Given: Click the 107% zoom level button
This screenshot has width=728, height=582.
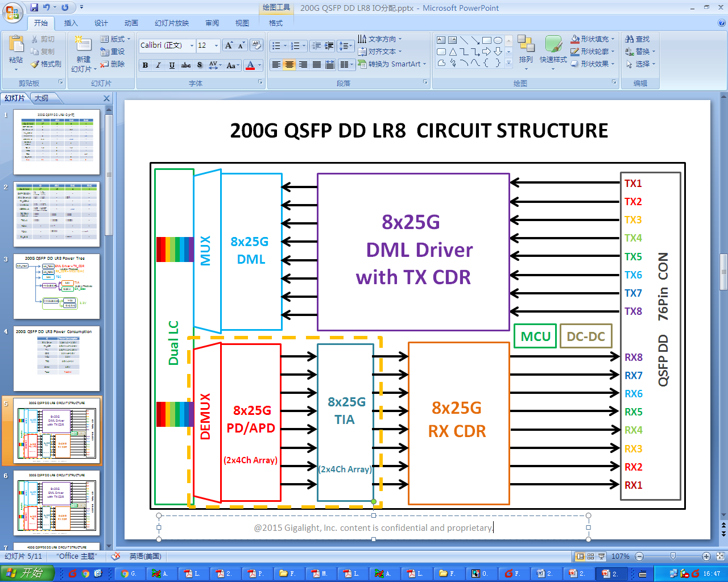Looking at the screenshot, I should [x=621, y=556].
